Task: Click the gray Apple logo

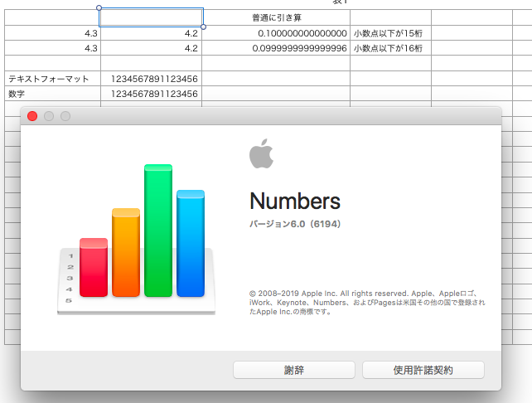Action: pyautogui.click(x=261, y=153)
